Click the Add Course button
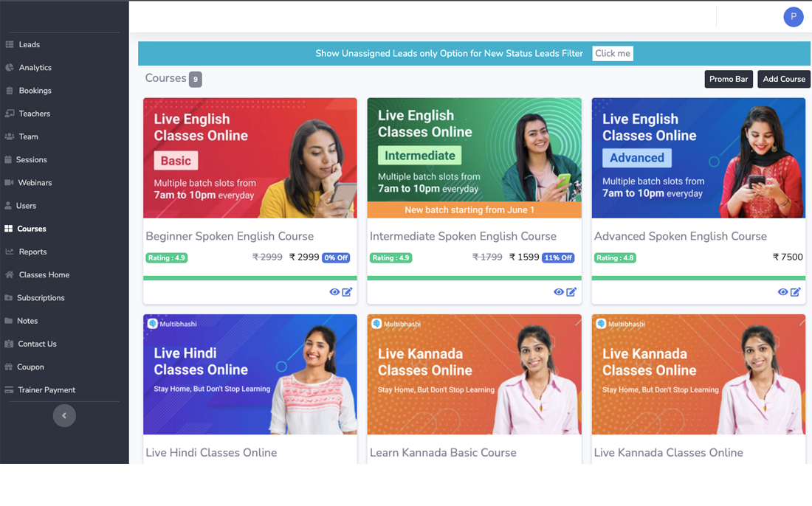This screenshot has height=506, width=812. 783,79
